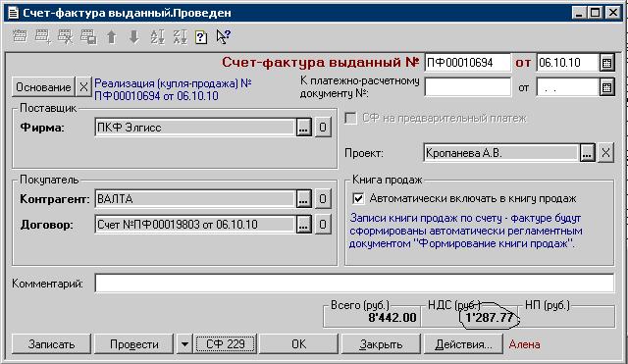Click the СФ 229 print button
Image resolution: width=628 pixels, height=364 pixels.
click(225, 344)
